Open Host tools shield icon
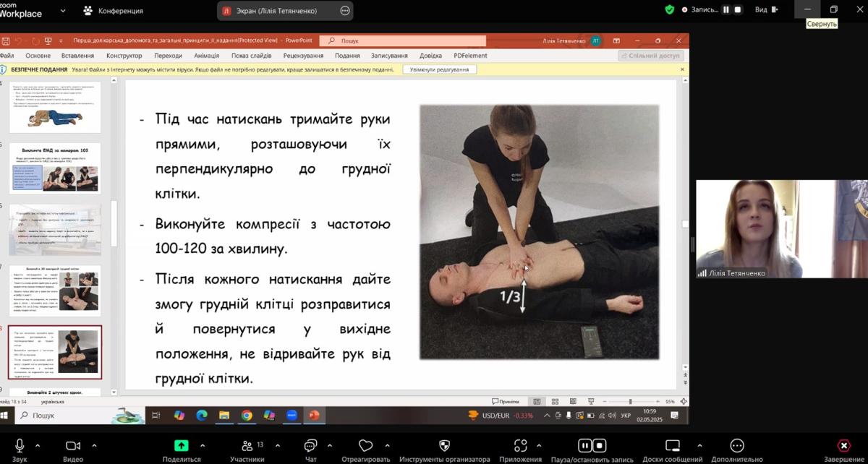 tap(444, 446)
